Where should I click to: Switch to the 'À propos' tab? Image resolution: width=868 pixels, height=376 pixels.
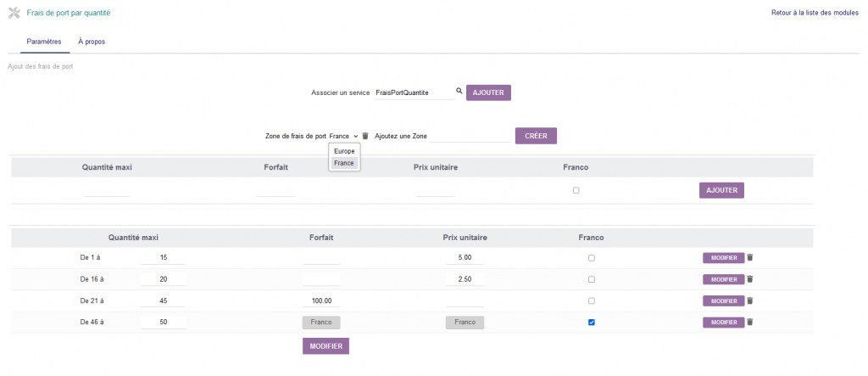point(91,42)
